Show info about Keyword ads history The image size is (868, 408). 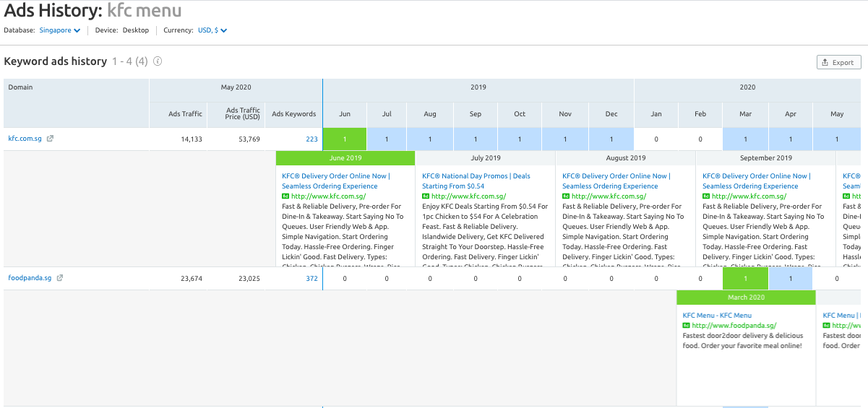(x=158, y=61)
